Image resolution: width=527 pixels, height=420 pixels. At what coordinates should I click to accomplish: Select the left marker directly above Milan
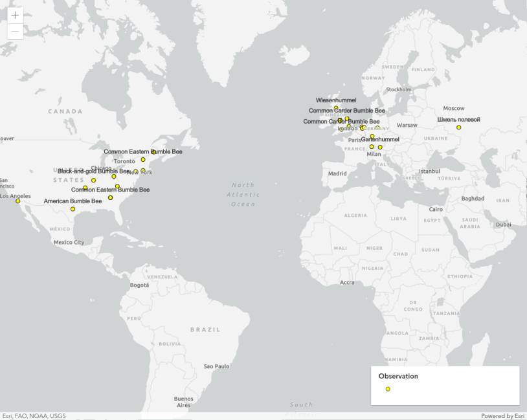click(372, 147)
